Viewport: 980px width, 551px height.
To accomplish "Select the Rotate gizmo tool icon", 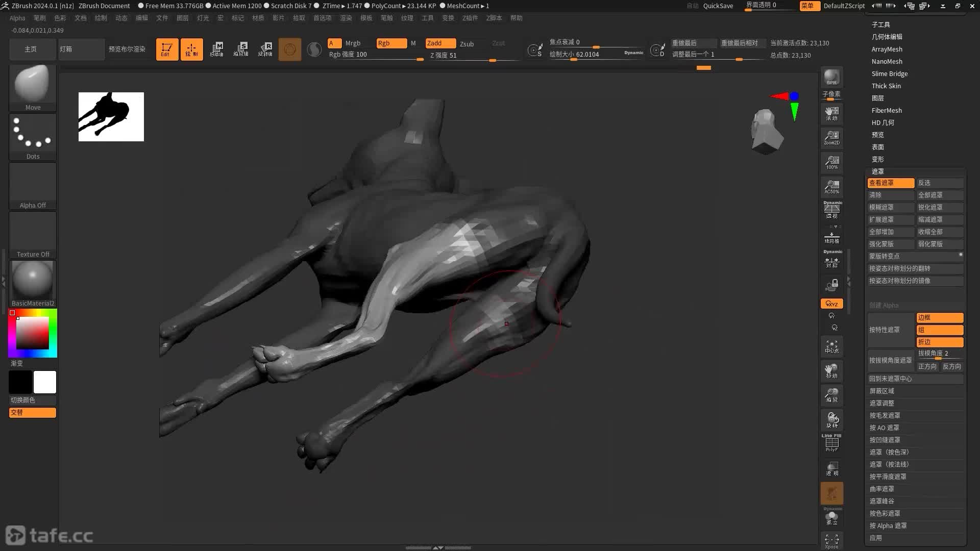I will click(265, 49).
